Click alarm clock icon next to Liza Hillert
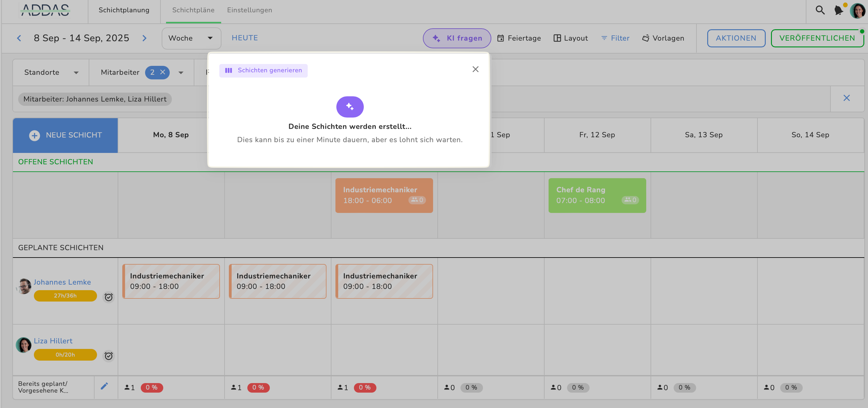 [108, 356]
